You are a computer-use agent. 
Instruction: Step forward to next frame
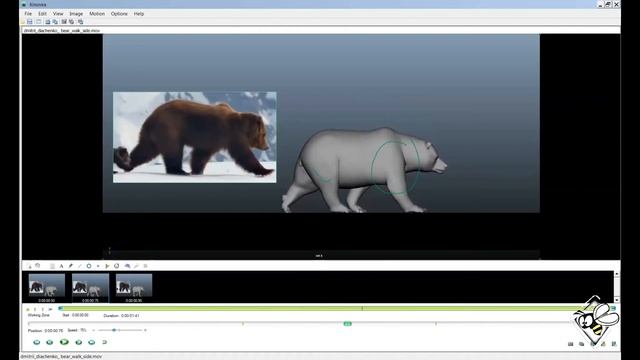tap(78, 342)
